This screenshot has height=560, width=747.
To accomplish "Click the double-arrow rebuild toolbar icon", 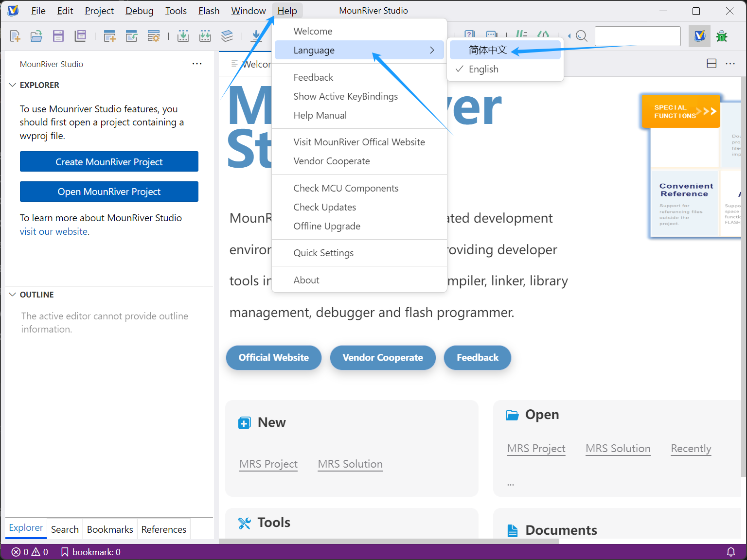I will point(205,36).
